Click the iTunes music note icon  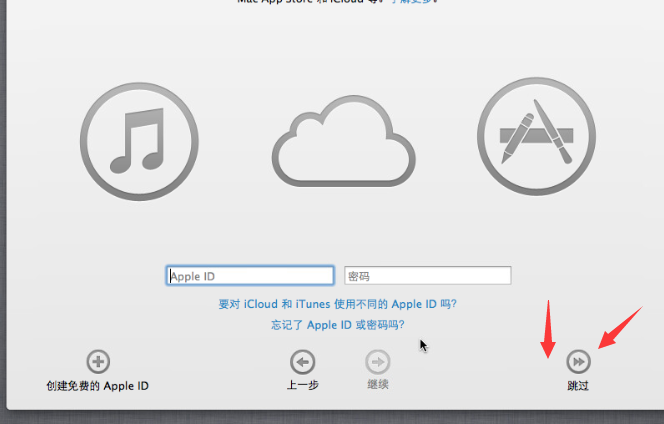pos(139,141)
